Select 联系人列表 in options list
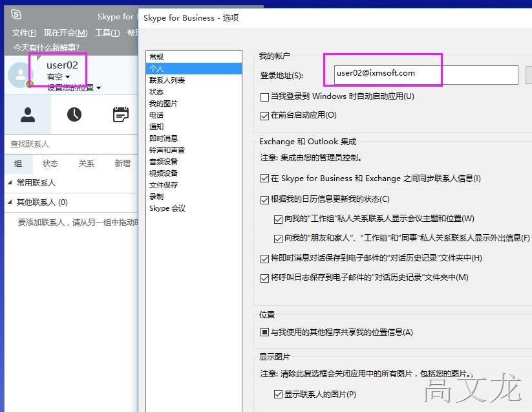This screenshot has height=412, width=532. tap(194, 80)
